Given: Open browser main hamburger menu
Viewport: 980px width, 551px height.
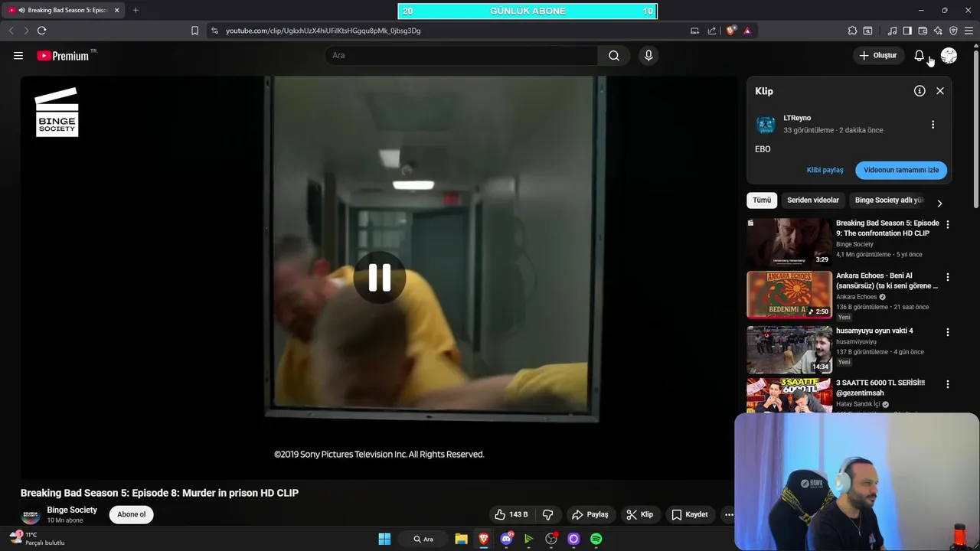Looking at the screenshot, I should [x=969, y=31].
